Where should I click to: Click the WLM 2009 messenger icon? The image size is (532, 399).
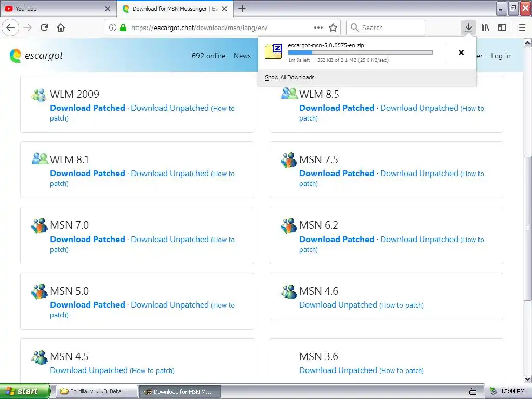38,95
